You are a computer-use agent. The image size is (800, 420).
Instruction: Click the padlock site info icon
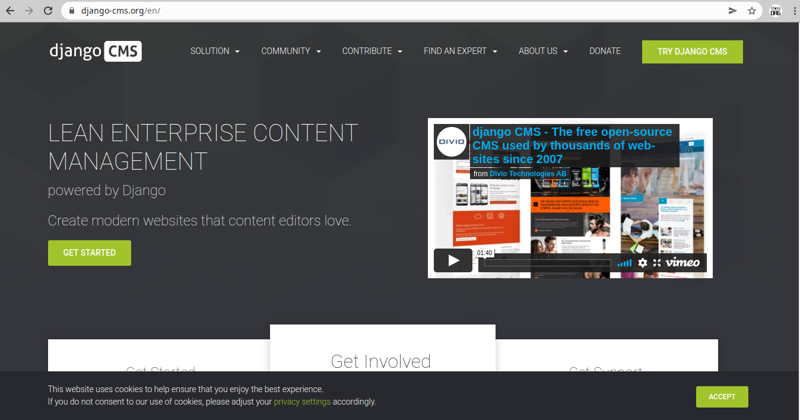click(x=71, y=11)
